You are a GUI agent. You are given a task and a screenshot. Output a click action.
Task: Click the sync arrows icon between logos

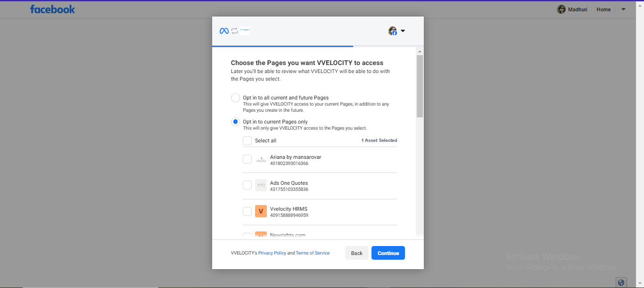(234, 31)
